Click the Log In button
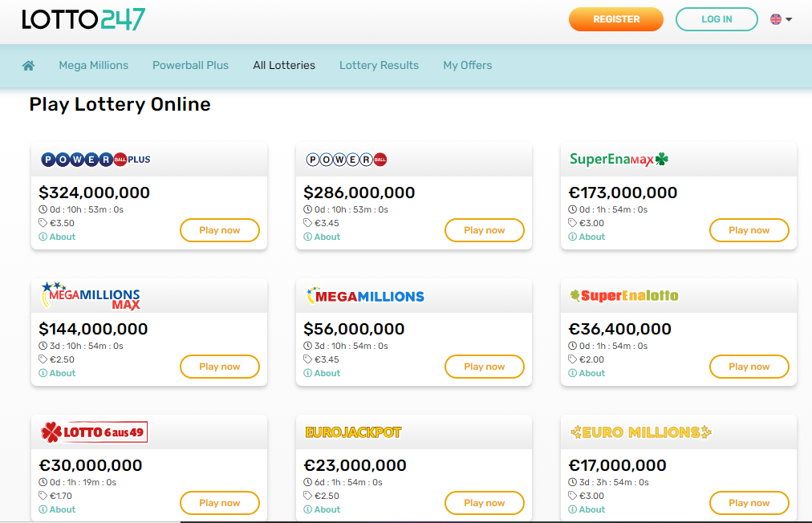The image size is (812, 523). (x=717, y=19)
